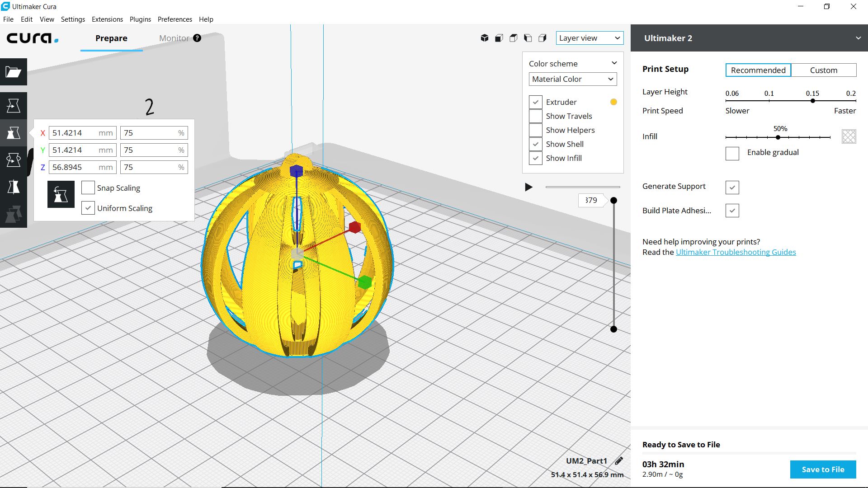Image resolution: width=868 pixels, height=488 pixels.
Task: Toggle the Show Travels checkbox
Action: [536, 116]
